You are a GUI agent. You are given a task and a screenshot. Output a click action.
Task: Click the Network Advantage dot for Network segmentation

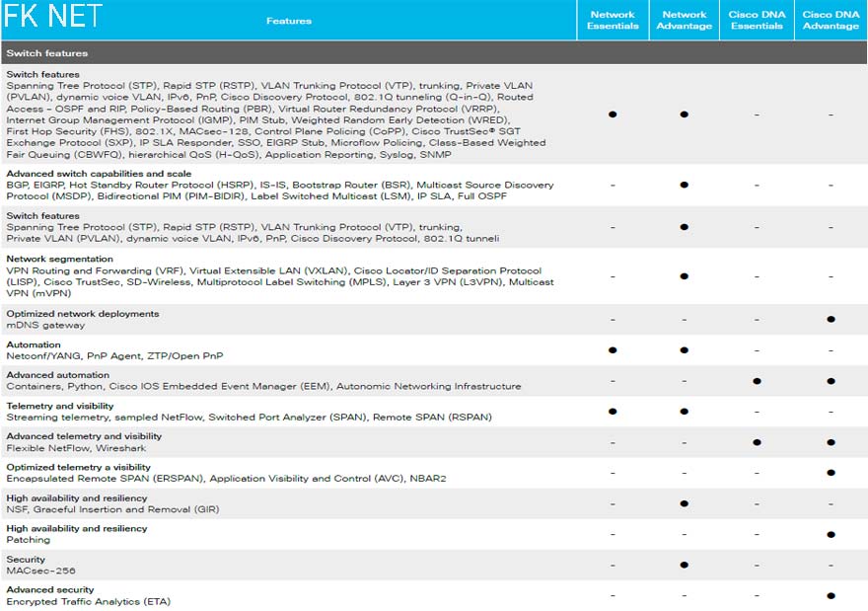click(685, 275)
